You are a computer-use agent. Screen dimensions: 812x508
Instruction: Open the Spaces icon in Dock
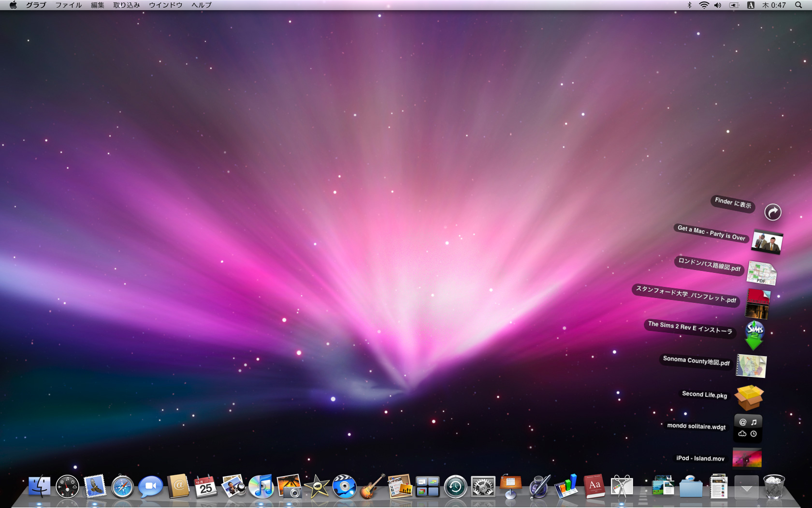click(427, 487)
